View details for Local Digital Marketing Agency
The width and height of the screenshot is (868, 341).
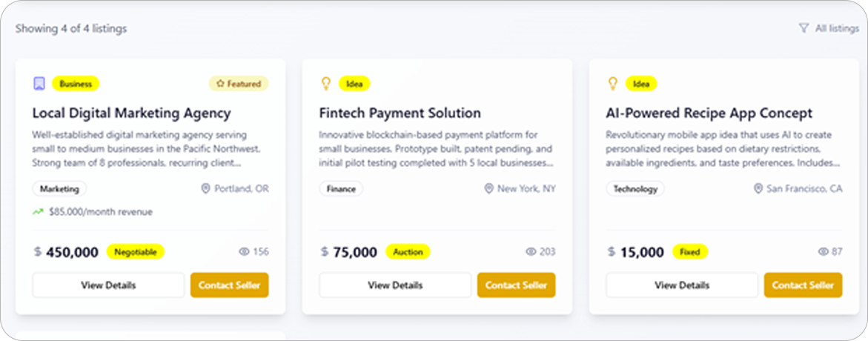[108, 285]
